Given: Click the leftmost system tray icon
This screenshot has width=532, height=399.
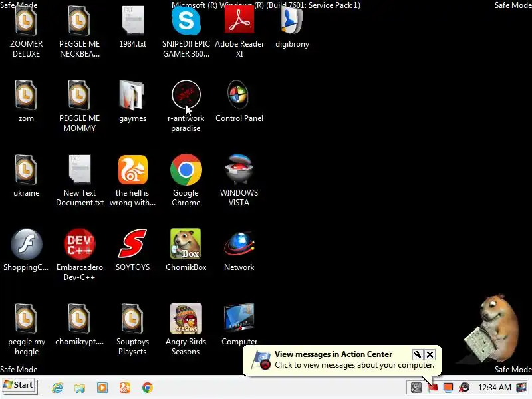Looking at the screenshot, I should point(416,388).
